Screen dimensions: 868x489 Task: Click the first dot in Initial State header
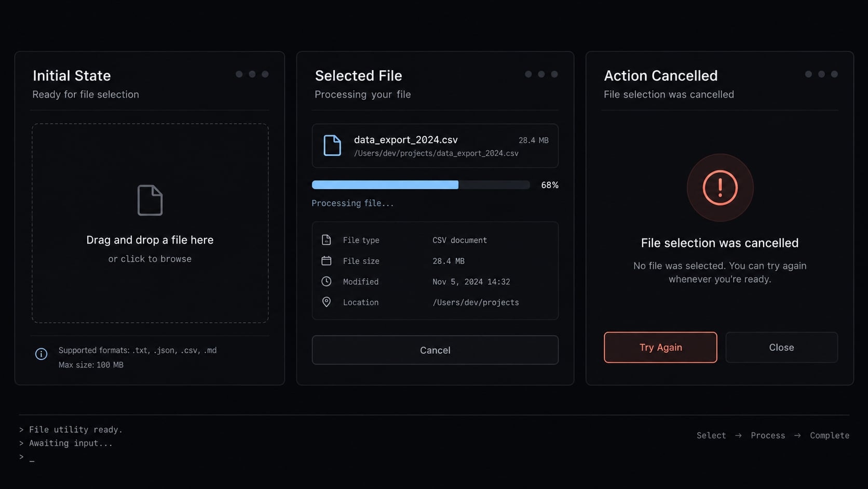click(239, 74)
